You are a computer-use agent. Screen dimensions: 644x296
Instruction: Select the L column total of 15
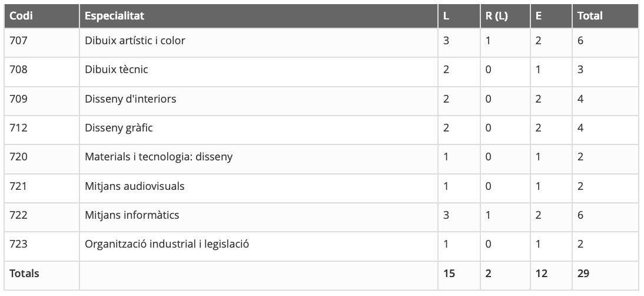pos(449,273)
